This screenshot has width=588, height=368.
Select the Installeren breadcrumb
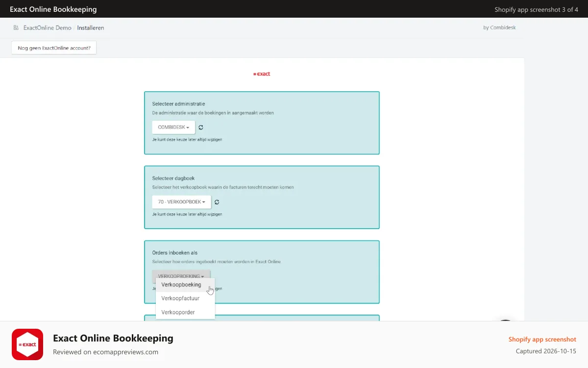pos(91,28)
